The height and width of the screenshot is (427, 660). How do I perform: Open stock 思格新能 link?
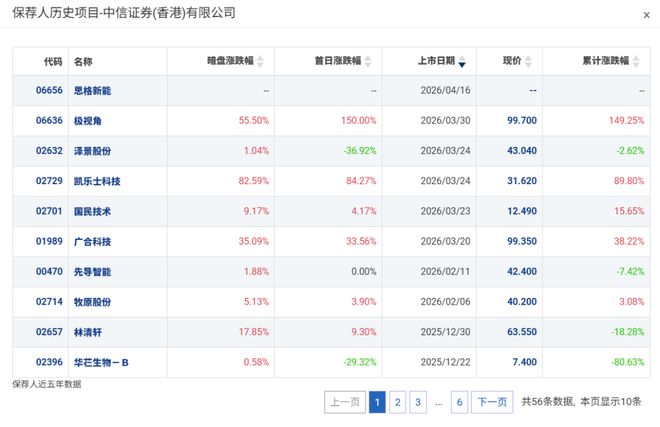93,90
